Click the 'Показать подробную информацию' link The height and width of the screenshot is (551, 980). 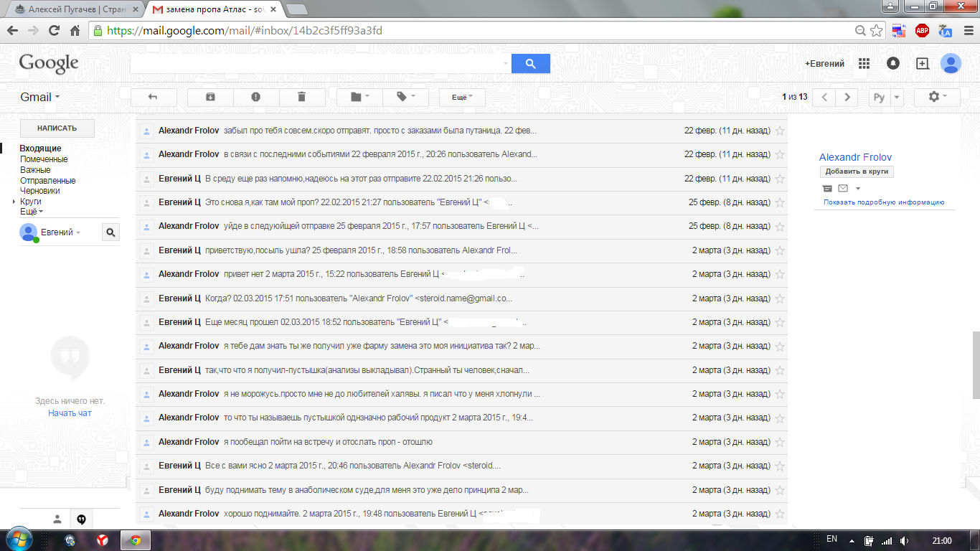pos(884,202)
